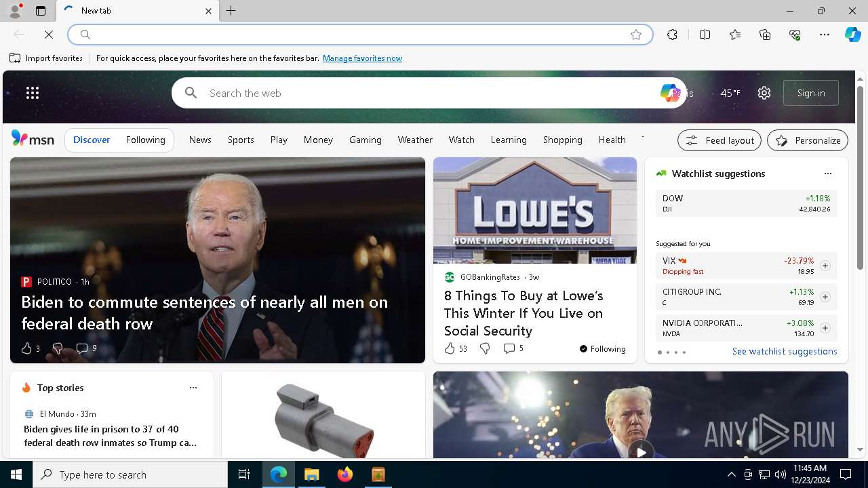868x488 pixels.
Task: Open Collections icon in Edge toolbar
Action: tap(765, 35)
